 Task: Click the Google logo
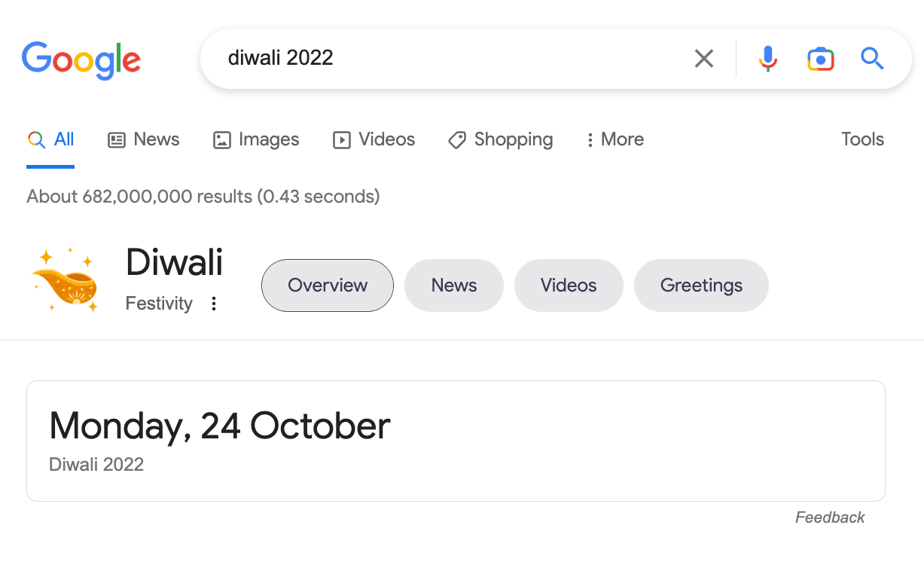[x=81, y=60]
